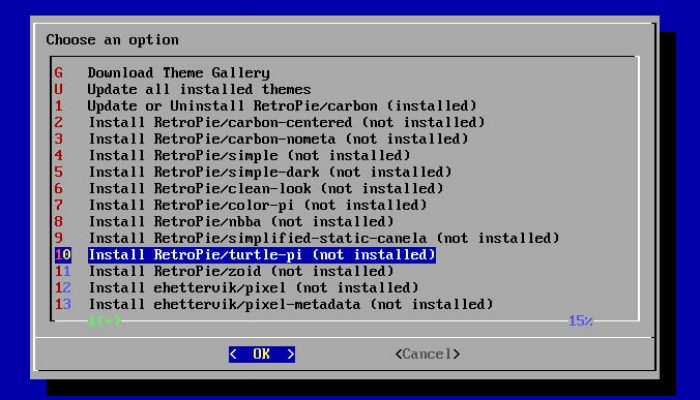The height and width of the screenshot is (400, 700).
Task: Confirm with the OK button
Action: pos(262,354)
